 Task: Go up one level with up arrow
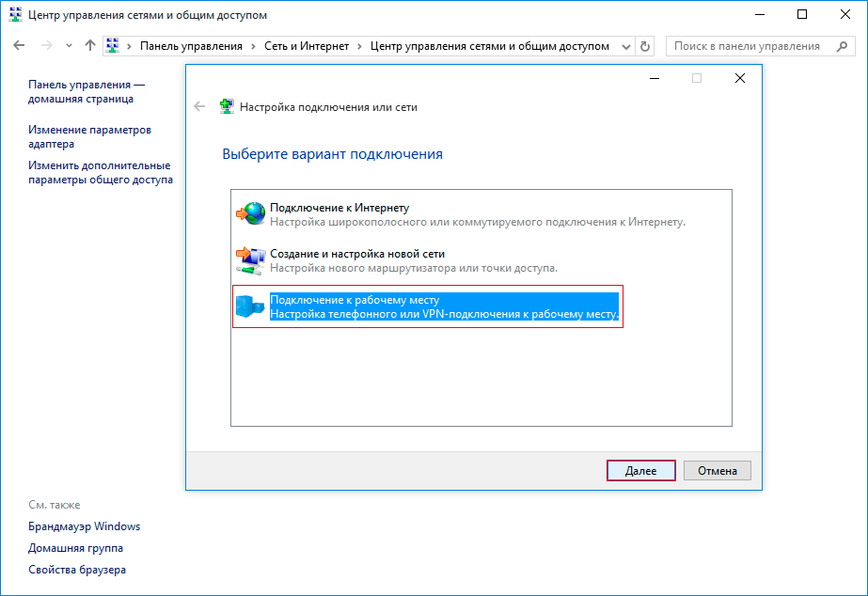[89, 46]
